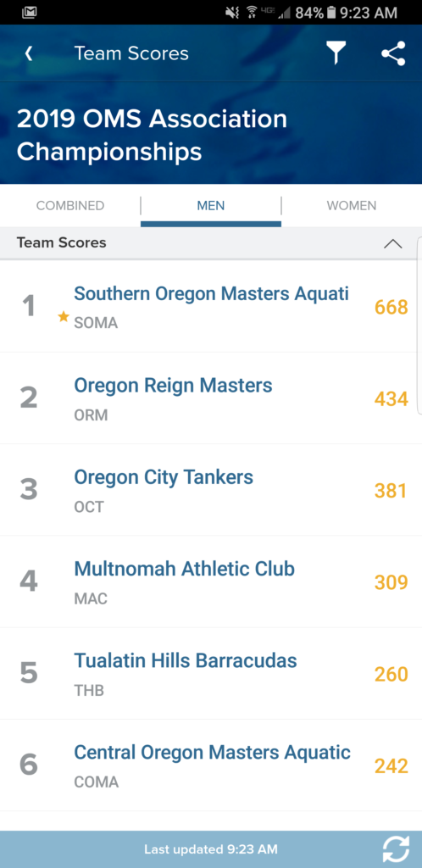Tap the share icon

393,53
